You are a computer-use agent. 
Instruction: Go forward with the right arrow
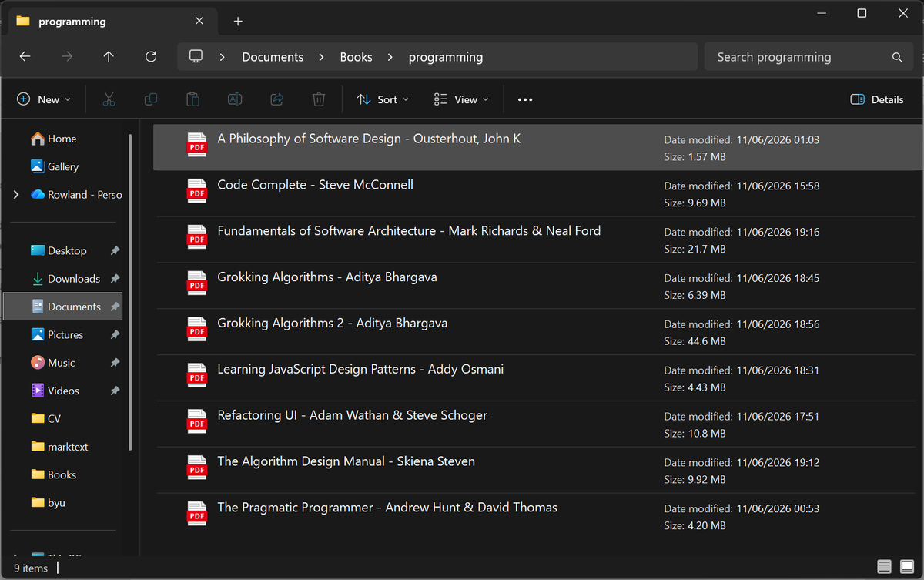pyautogui.click(x=67, y=57)
